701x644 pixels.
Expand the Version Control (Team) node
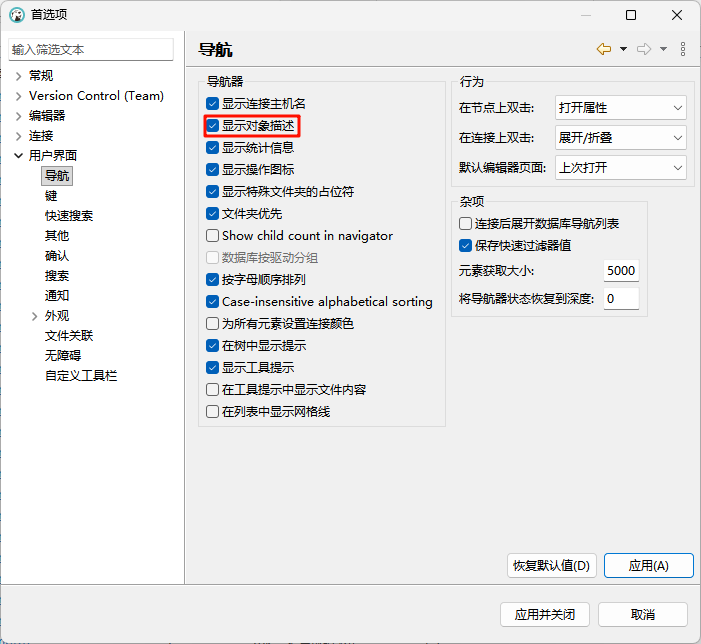click(18, 96)
